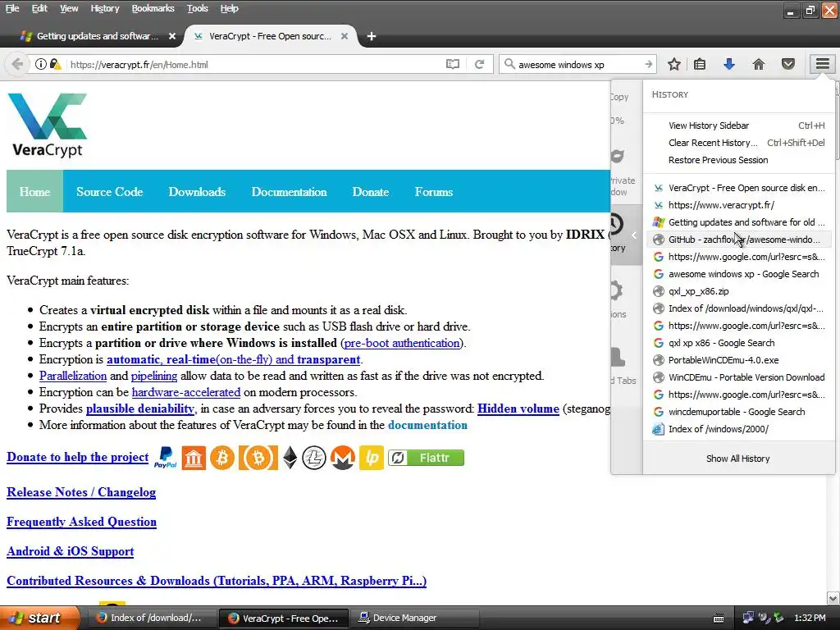This screenshot has width=840, height=630.
Task: Click the Ethereum donation icon
Action: (290, 458)
